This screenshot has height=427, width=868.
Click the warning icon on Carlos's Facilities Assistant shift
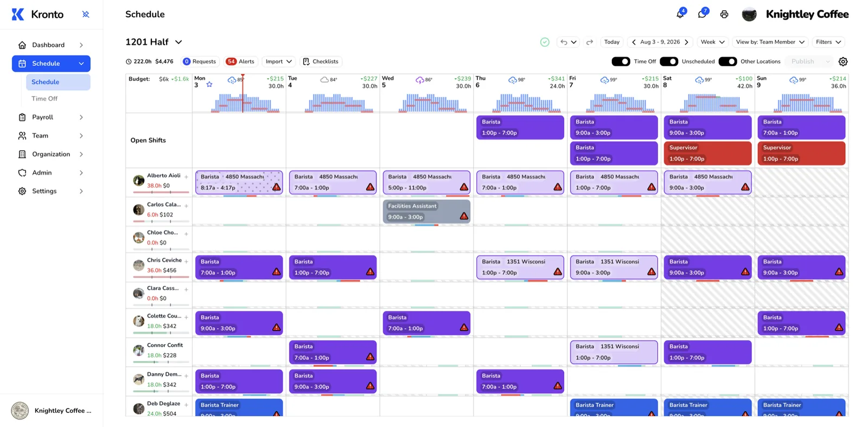coord(464,216)
